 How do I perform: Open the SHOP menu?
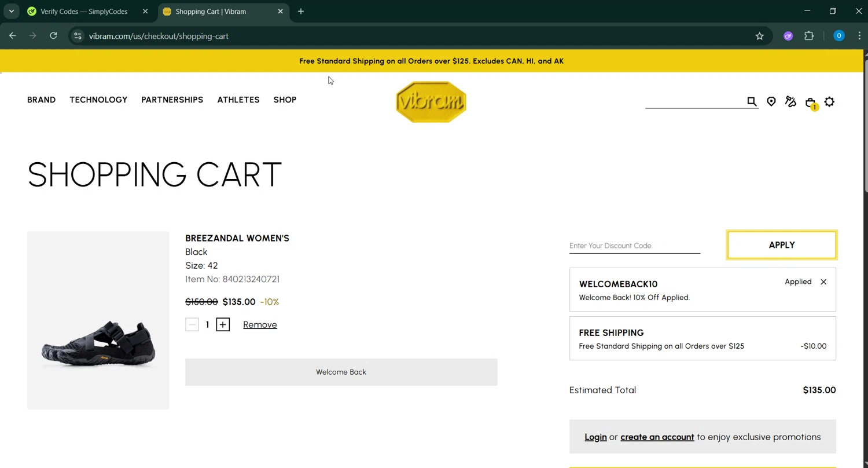point(285,100)
